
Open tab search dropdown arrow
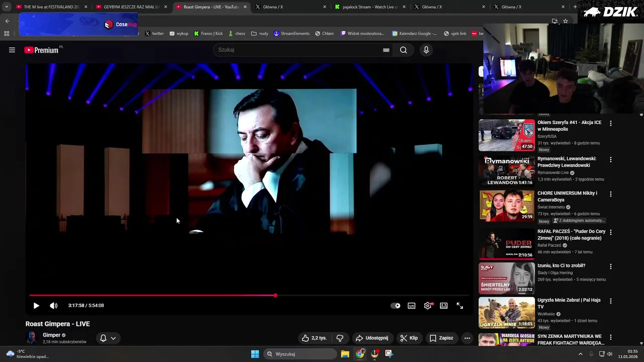(x=7, y=7)
